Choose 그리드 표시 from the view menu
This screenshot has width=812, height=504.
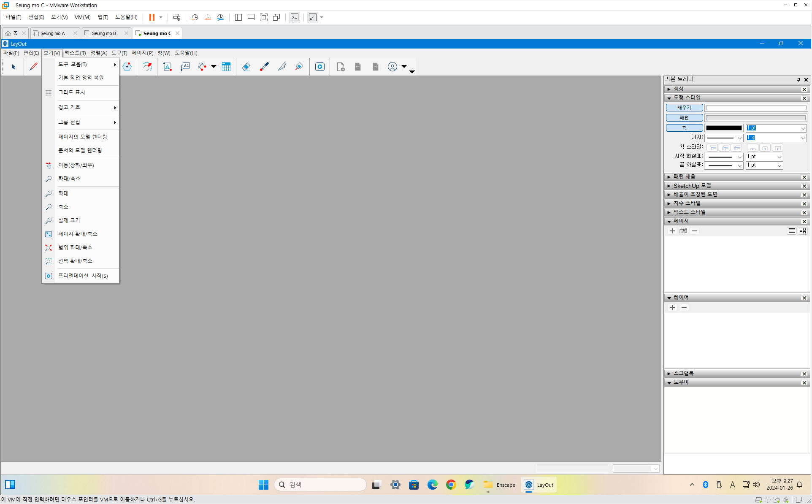point(72,92)
